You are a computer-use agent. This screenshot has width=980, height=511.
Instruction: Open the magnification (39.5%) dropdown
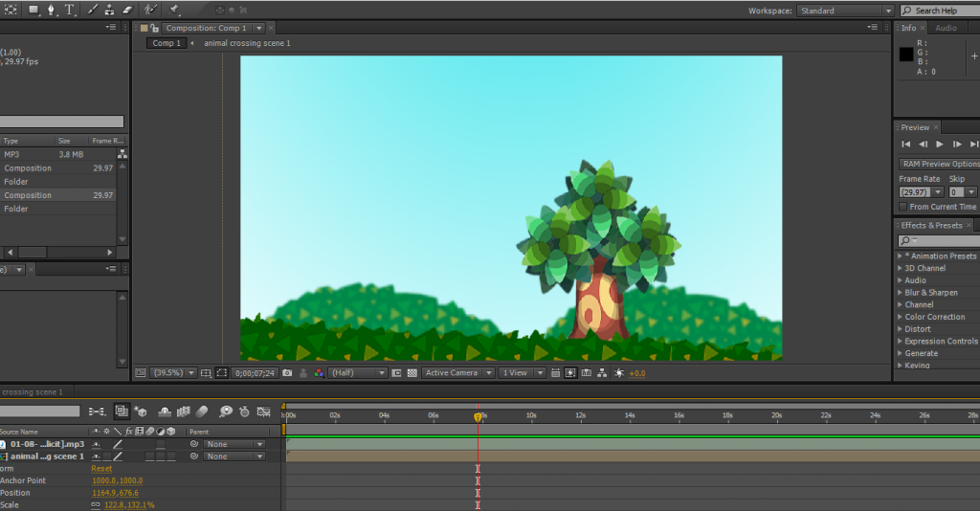175,373
